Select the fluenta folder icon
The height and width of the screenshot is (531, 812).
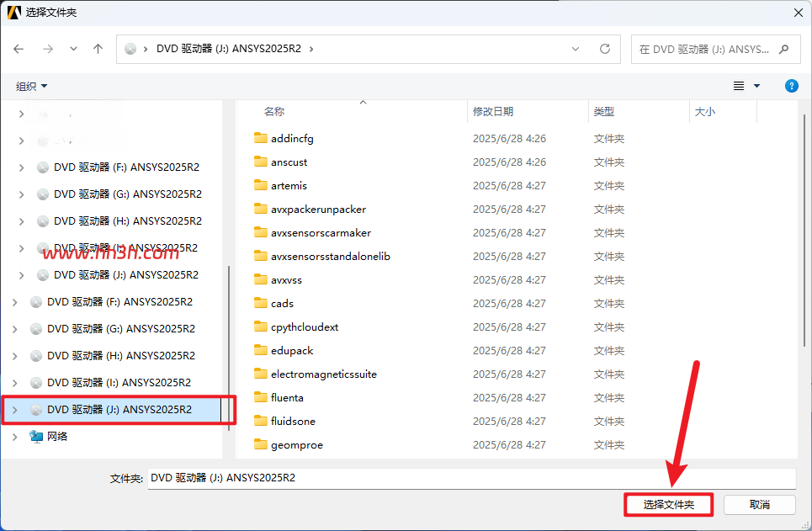(x=261, y=397)
